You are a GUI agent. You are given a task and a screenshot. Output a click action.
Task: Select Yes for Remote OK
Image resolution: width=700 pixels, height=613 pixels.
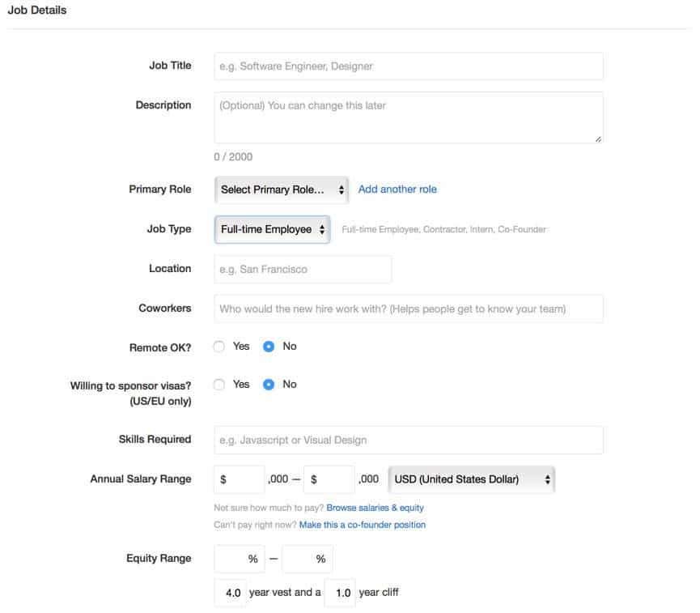pos(218,346)
